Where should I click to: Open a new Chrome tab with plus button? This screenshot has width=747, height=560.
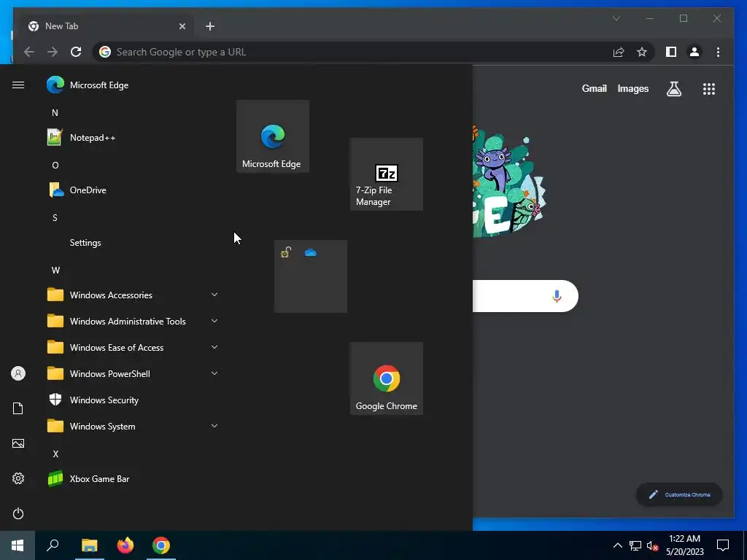(x=210, y=26)
